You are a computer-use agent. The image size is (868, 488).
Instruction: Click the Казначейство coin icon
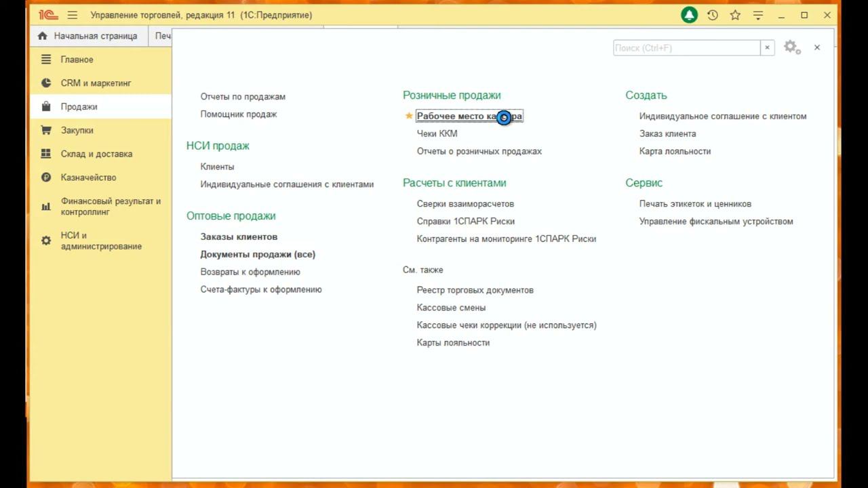(x=46, y=178)
